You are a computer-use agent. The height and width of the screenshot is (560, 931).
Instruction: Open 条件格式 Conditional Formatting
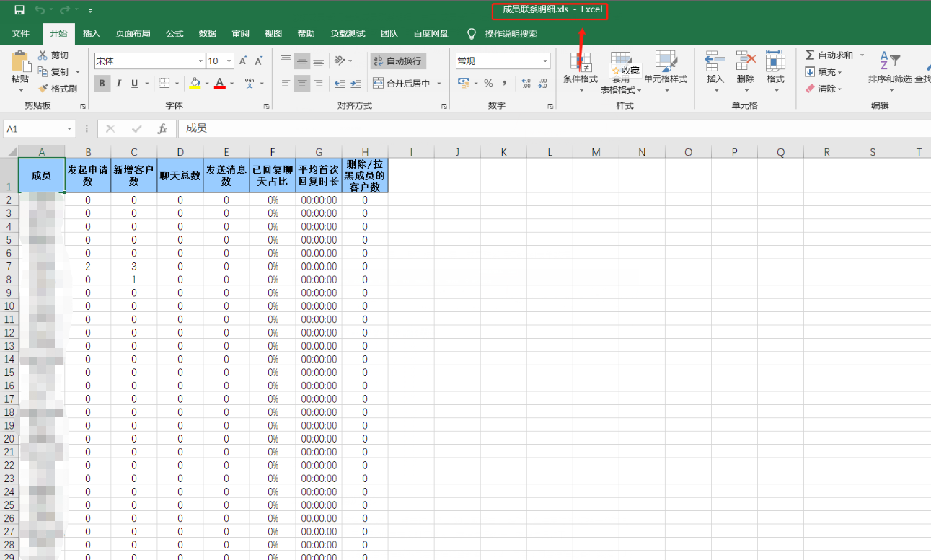click(581, 72)
